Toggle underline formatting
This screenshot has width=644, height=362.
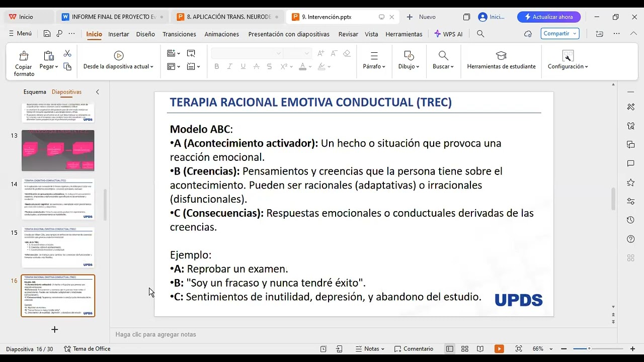coord(243,66)
